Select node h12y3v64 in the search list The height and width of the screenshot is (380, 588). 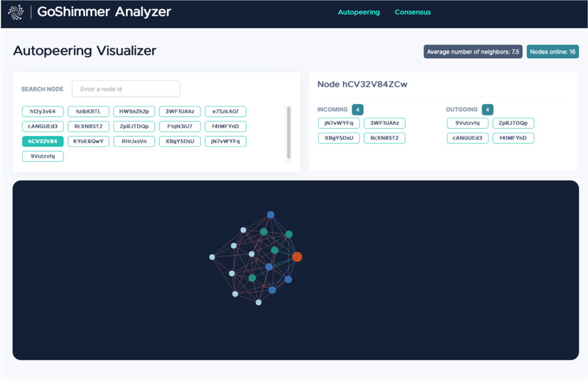tap(42, 111)
